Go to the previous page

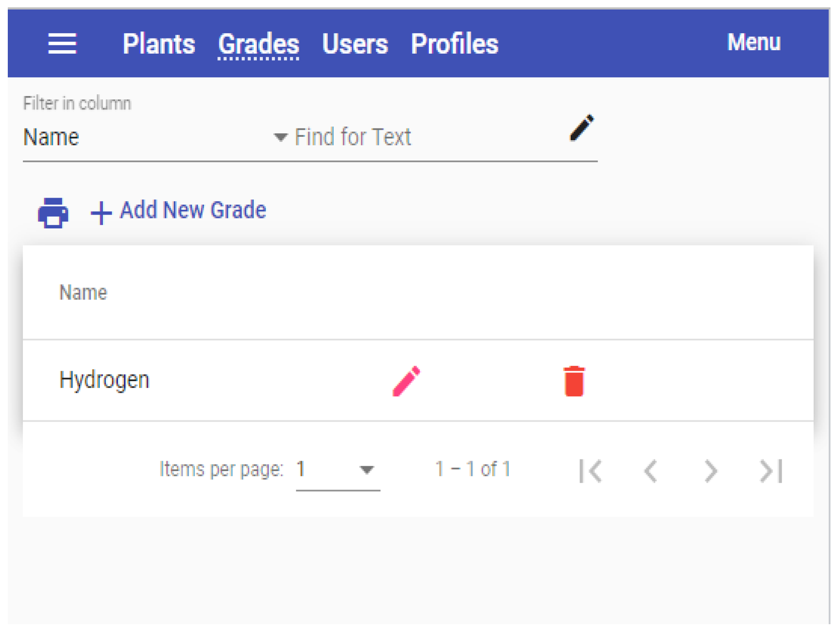point(651,471)
